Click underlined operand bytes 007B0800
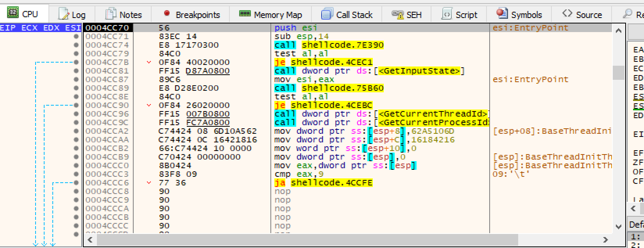The height and width of the screenshot is (248, 644). coord(208,114)
